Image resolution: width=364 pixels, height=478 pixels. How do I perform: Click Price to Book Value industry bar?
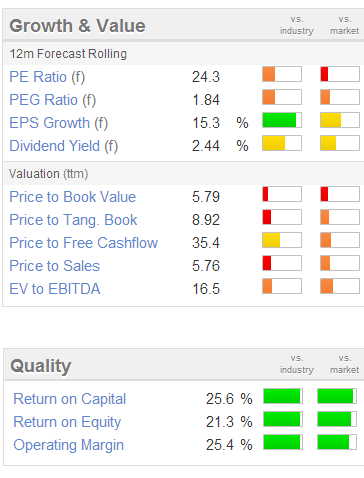pyautogui.click(x=282, y=194)
